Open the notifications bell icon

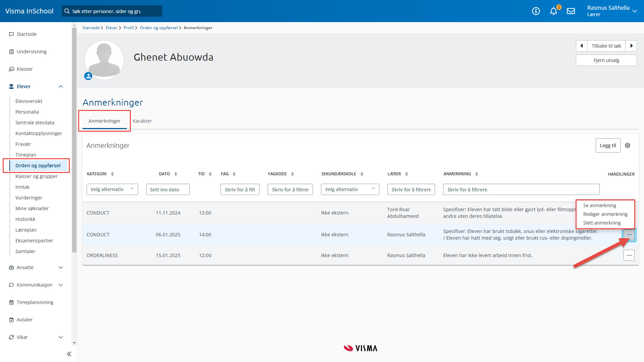pos(553,11)
